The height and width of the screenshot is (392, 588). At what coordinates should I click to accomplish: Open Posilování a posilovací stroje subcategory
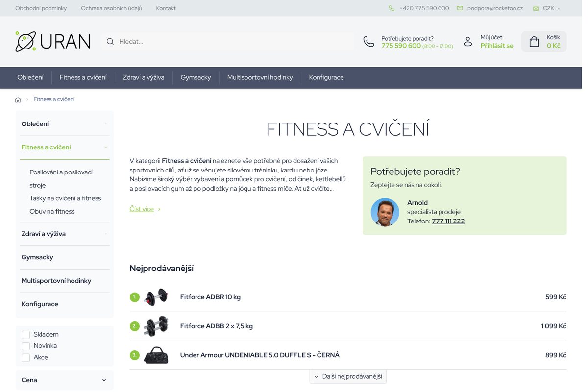(61, 179)
